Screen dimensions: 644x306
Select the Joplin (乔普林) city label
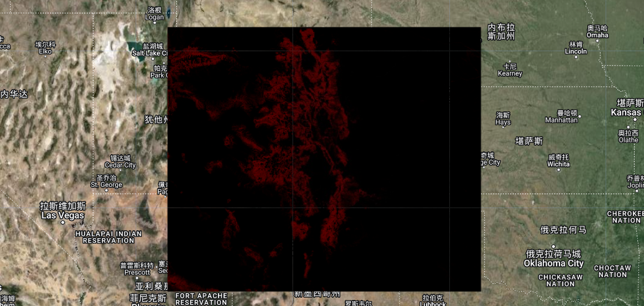pos(635,181)
